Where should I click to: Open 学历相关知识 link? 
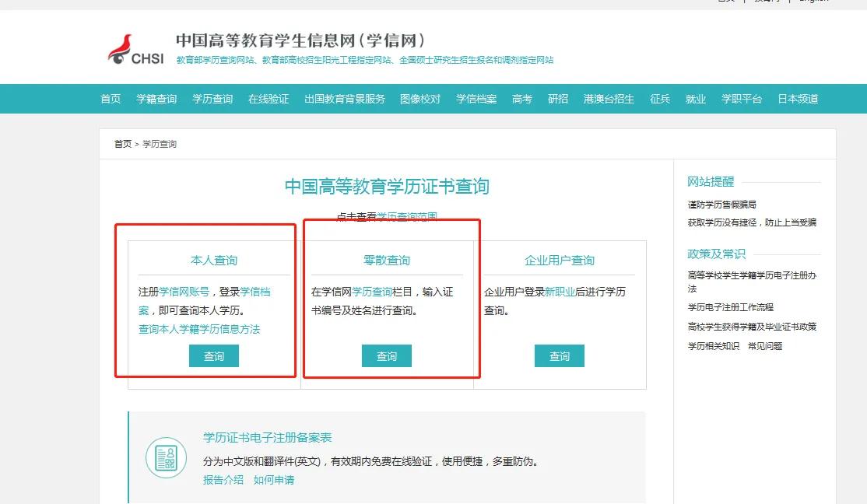713,346
